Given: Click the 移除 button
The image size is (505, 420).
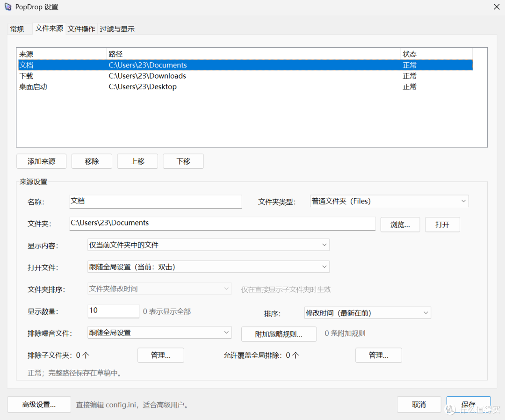Looking at the screenshot, I should 92,161.
